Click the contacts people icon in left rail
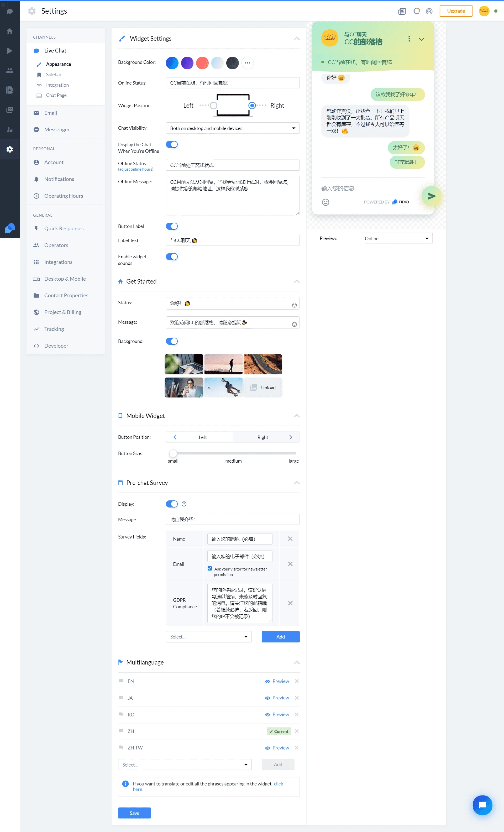The width and height of the screenshot is (504, 832). coord(10,70)
